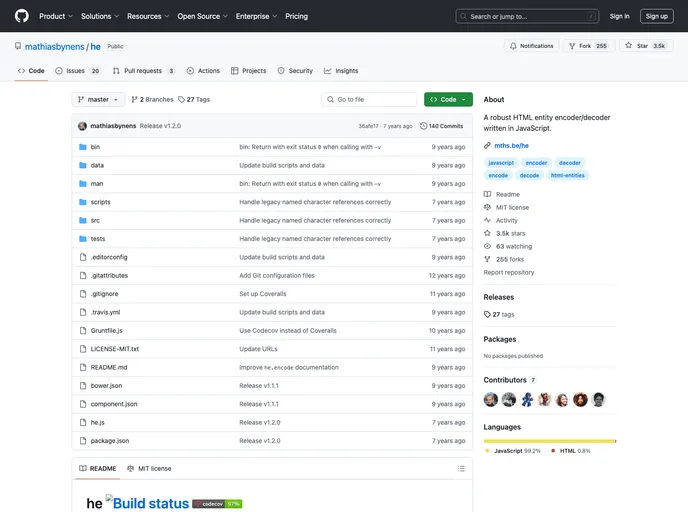
Task: Click the Fork 255 button
Action: [x=588, y=46]
